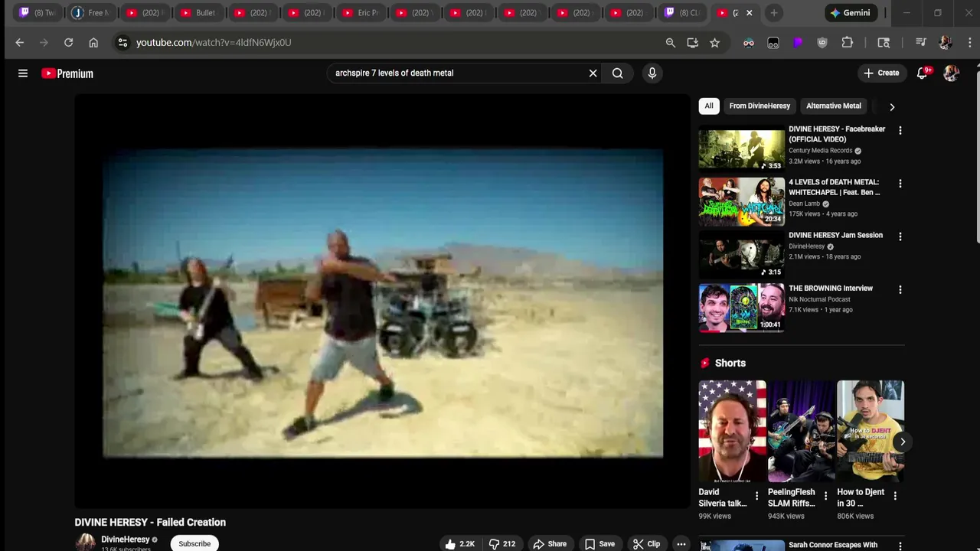Dislike the video with thumbs down
Screen dimensions: 980x551
tap(502, 544)
